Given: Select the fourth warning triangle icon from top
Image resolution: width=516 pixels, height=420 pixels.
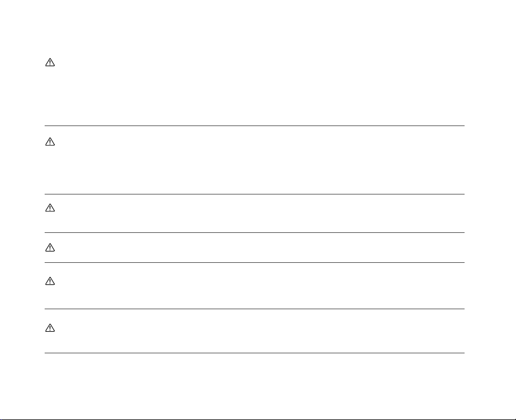Looking at the screenshot, I should click(x=49, y=247).
